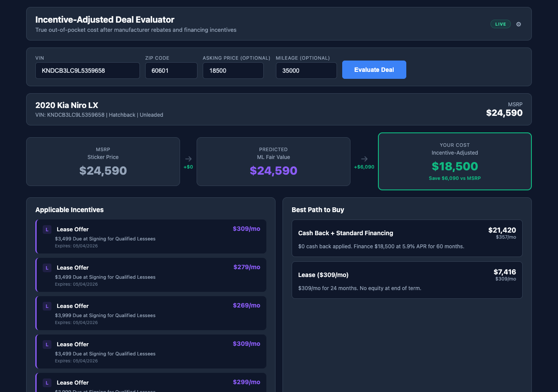The width and height of the screenshot is (558, 392).
Task: Click the arrow icon above +$6,090
Action: tap(364, 159)
